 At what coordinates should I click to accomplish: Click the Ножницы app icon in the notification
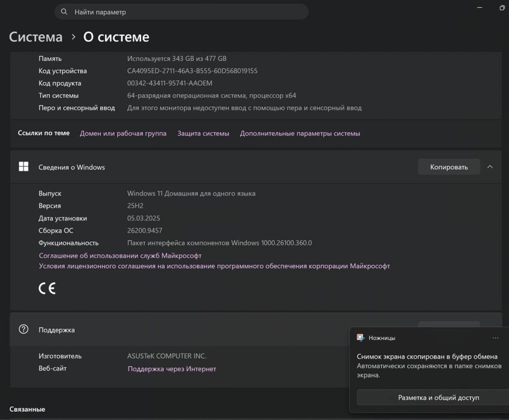[360, 338]
